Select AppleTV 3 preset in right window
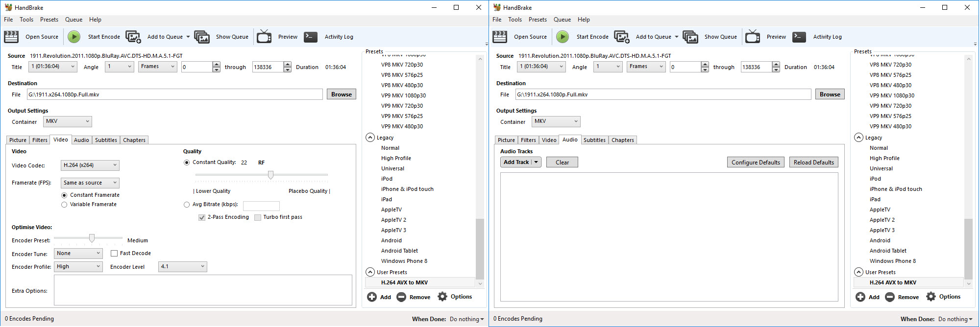The height and width of the screenshot is (327, 980). point(882,230)
